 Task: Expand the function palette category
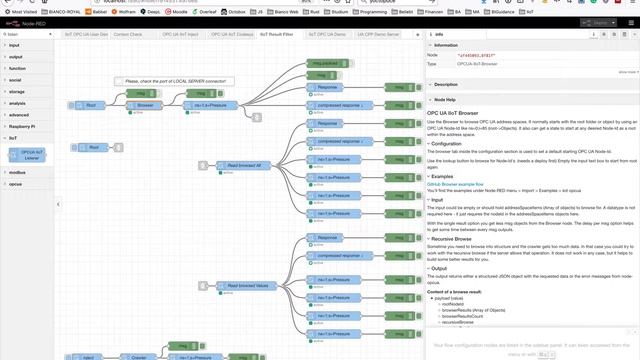point(27,69)
